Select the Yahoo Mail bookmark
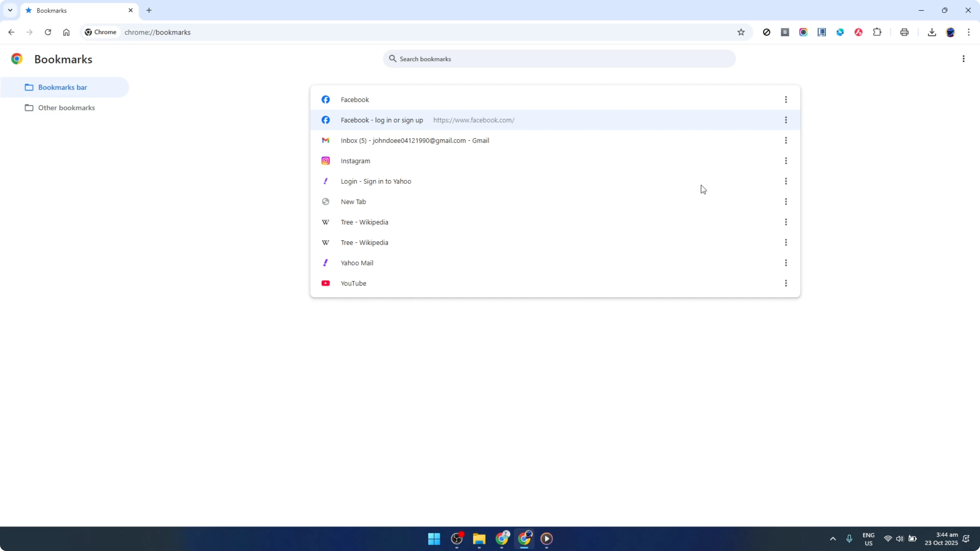Image resolution: width=980 pixels, height=551 pixels. [x=555, y=263]
